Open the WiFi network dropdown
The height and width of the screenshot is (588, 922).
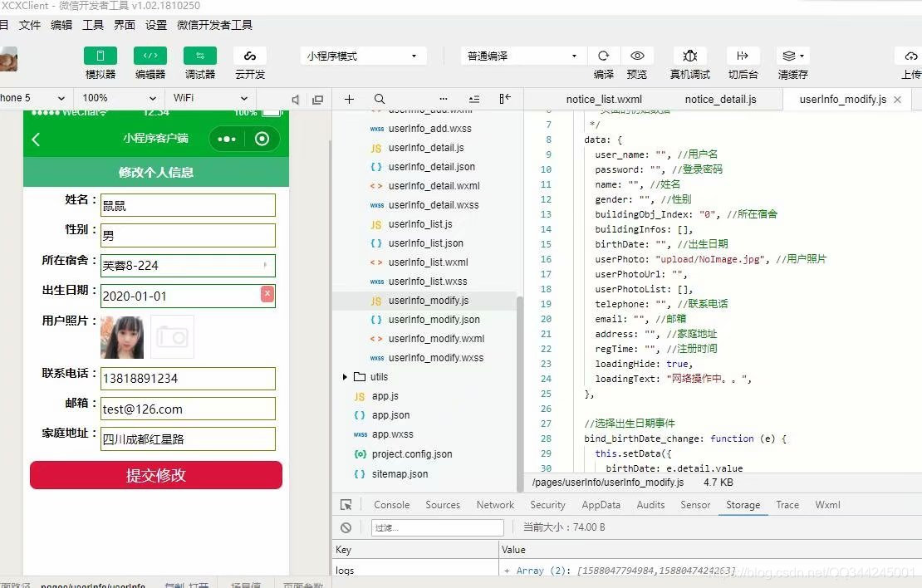[210, 98]
